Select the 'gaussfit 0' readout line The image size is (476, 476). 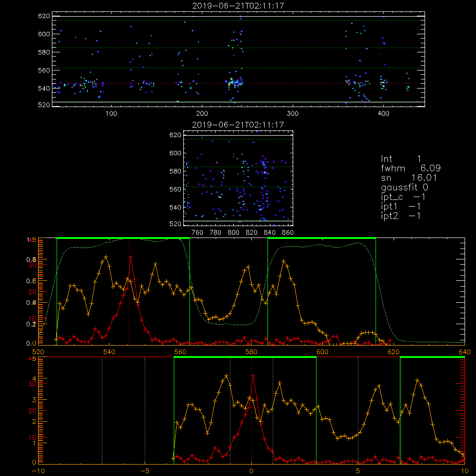click(x=404, y=187)
